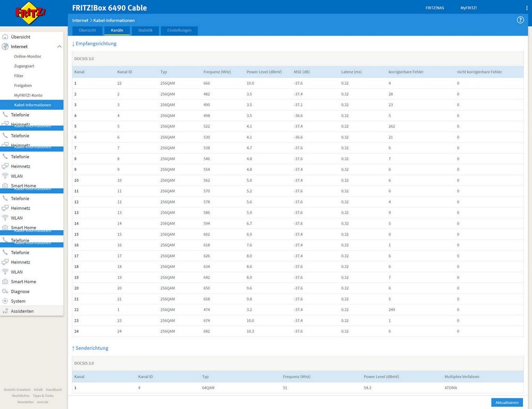The image size is (532, 409).
Task: Open Zugangsart submenu entry
Action: coord(24,66)
